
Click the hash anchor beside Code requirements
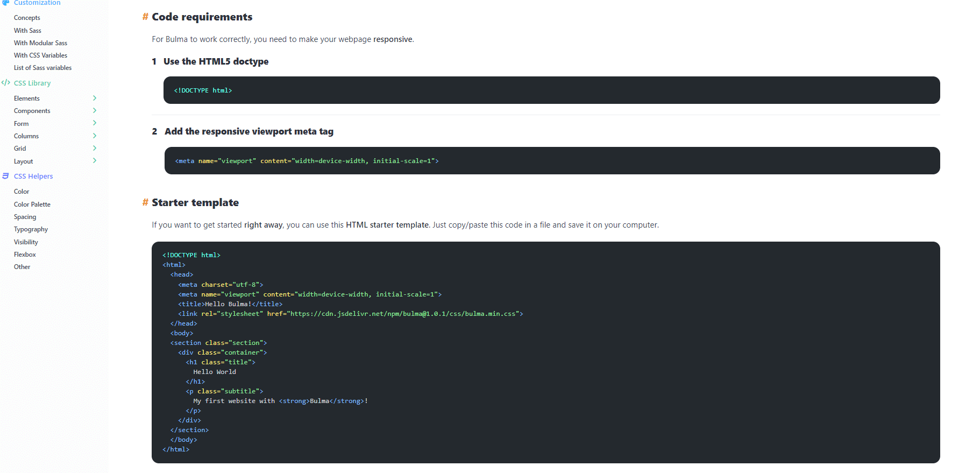click(145, 17)
